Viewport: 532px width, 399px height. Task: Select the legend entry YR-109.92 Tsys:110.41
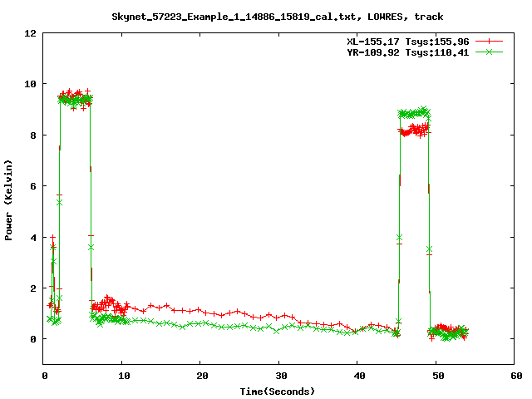pos(408,52)
